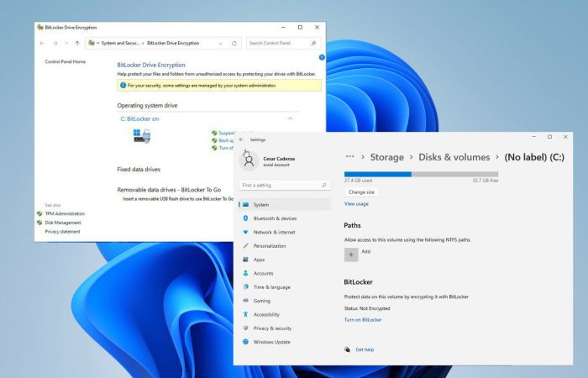Click 'Status: Not Encrypted' text

[367, 308]
